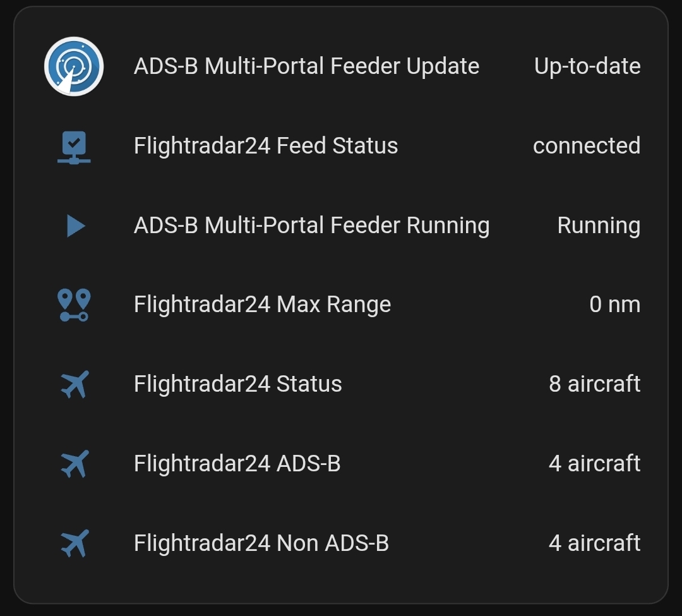Click the airplane icon beside Flightradar24 Status
The image size is (682, 616).
tap(74, 383)
